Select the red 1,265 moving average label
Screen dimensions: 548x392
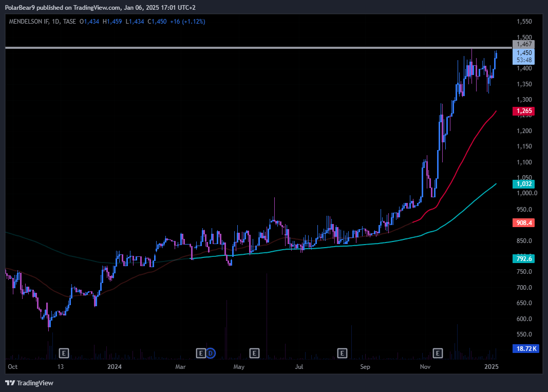(x=523, y=111)
